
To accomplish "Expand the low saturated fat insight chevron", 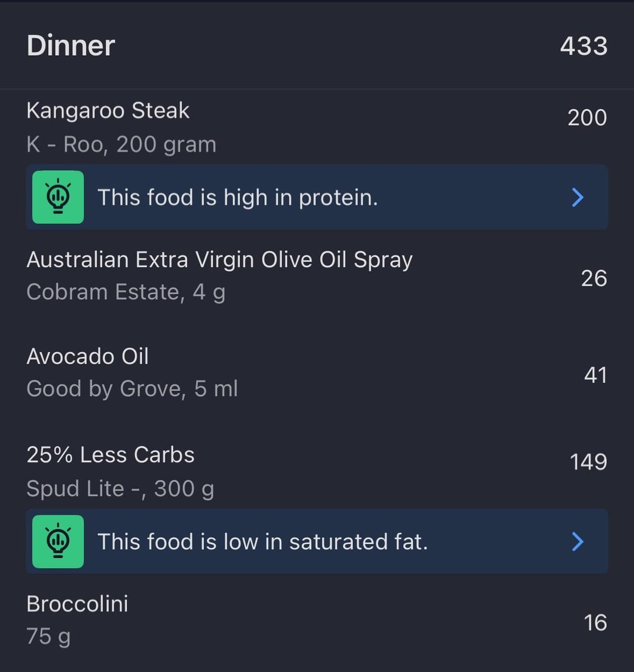I will pyautogui.click(x=578, y=541).
